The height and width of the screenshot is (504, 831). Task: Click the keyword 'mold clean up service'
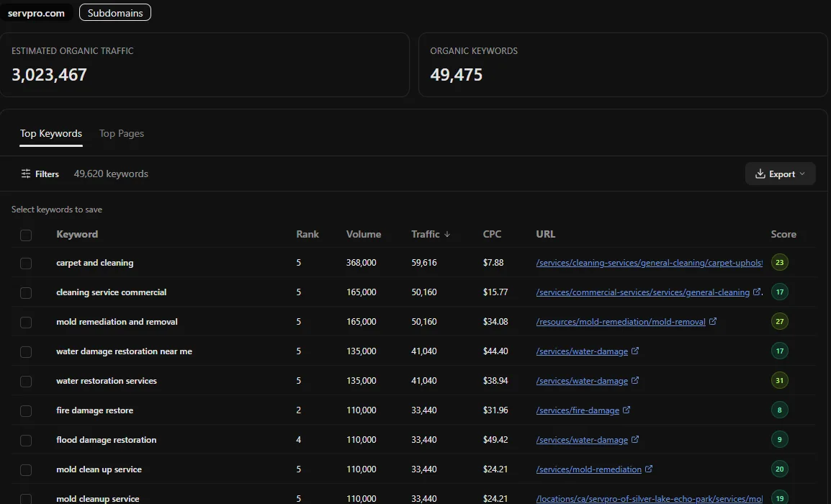click(99, 469)
